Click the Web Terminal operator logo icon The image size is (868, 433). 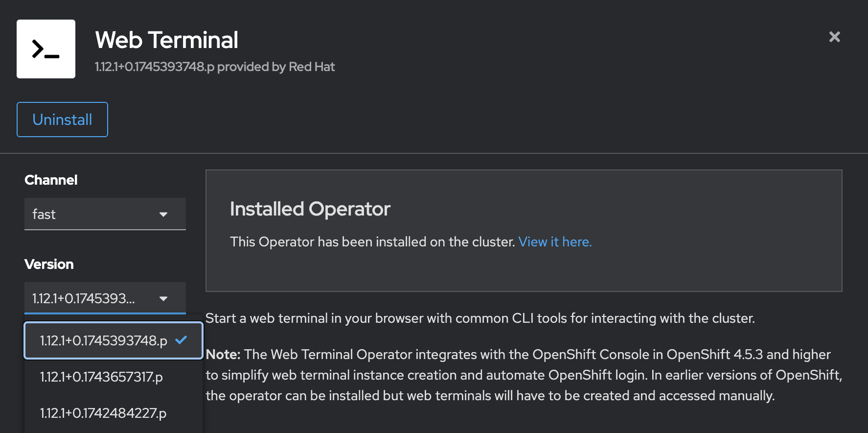[46, 49]
